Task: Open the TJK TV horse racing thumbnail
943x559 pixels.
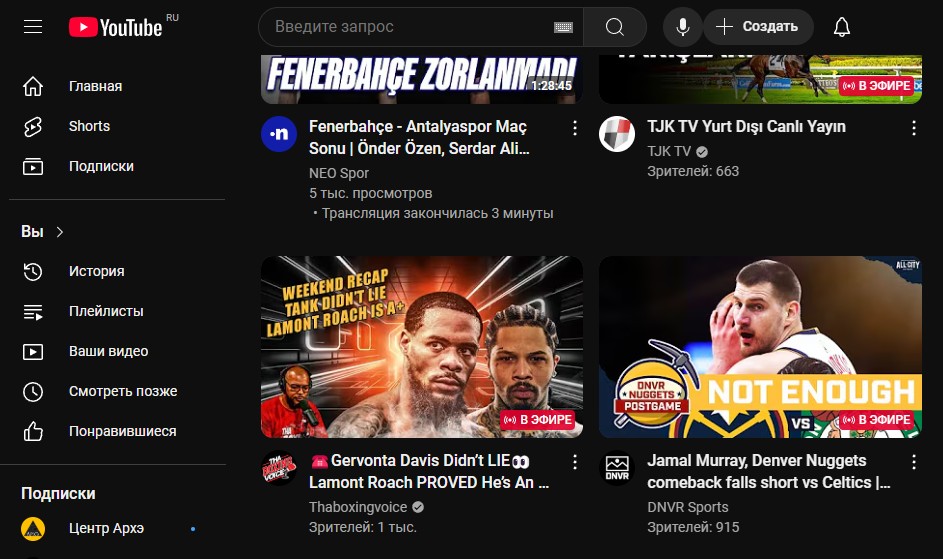Action: tap(760, 79)
